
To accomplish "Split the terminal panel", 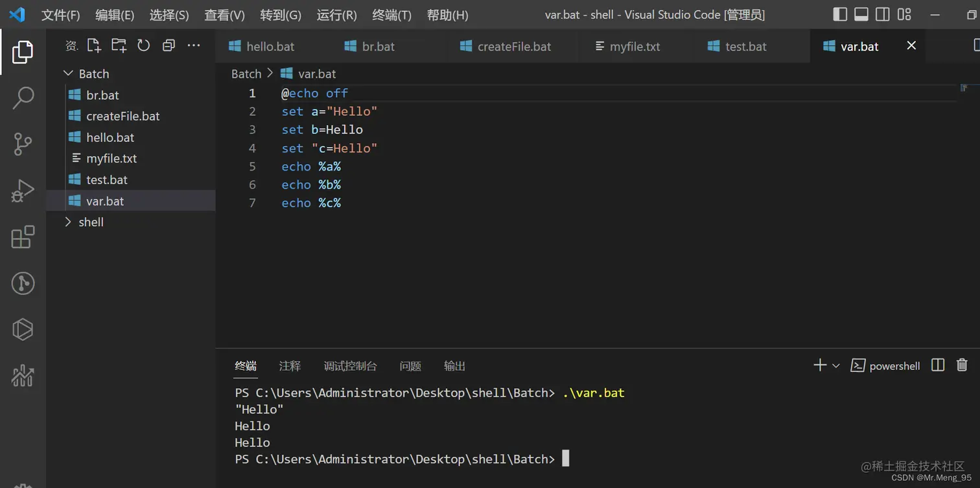I will pyautogui.click(x=938, y=366).
